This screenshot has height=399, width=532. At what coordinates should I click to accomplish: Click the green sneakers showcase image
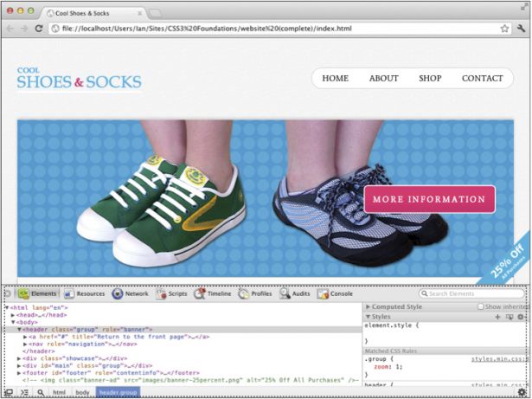[161, 210]
